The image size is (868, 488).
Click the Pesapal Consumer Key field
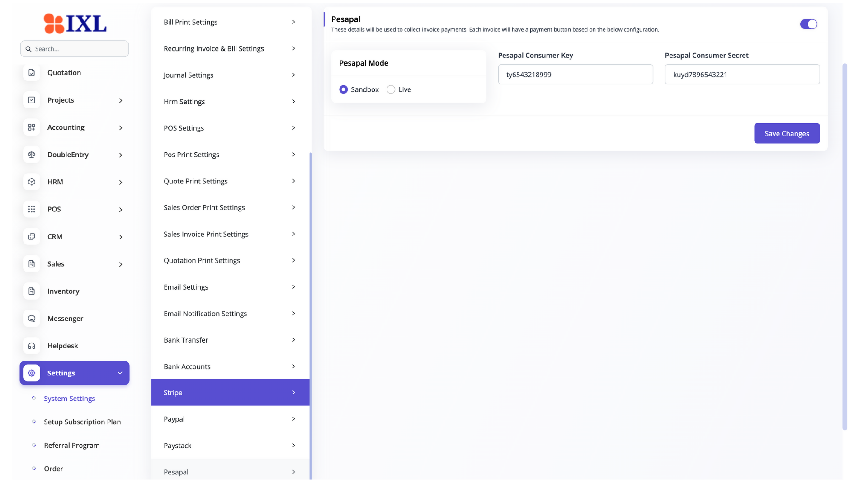click(576, 75)
